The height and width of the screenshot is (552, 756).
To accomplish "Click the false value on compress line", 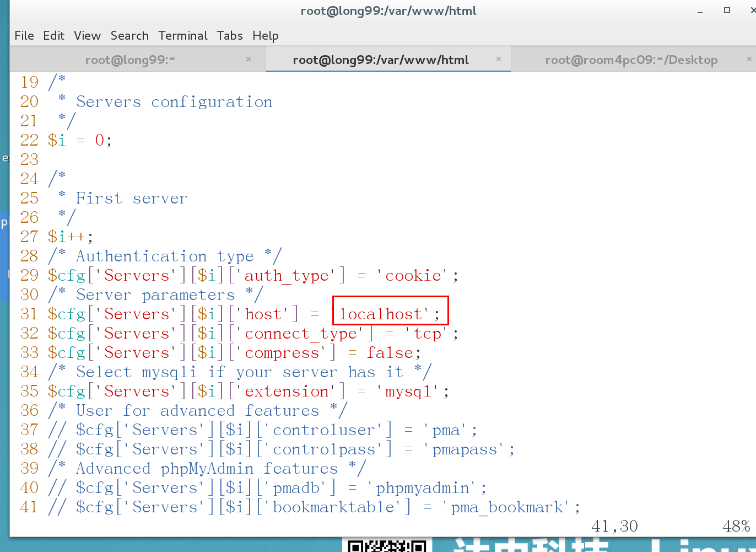I will (x=390, y=352).
